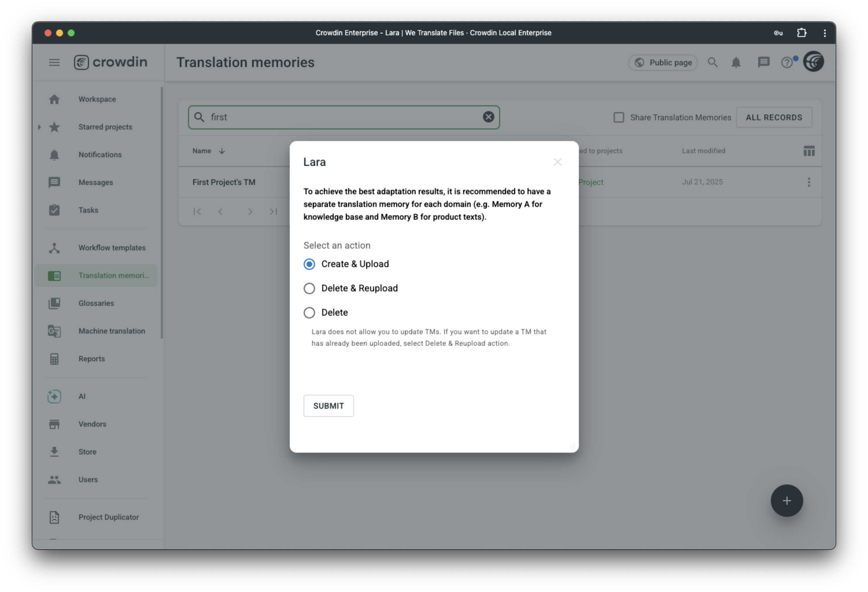The image size is (868, 592).
Task: Click the blue plus add button
Action: 786,500
